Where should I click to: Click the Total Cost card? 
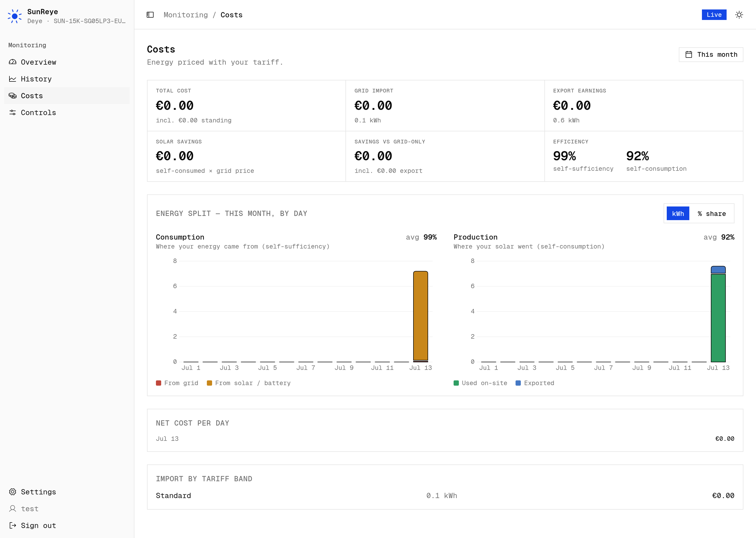click(x=246, y=106)
